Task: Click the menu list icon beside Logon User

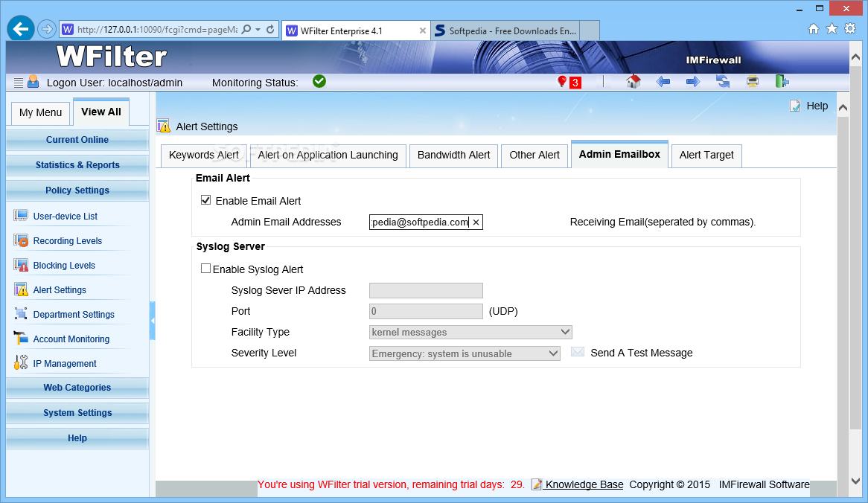Action: click(x=19, y=83)
